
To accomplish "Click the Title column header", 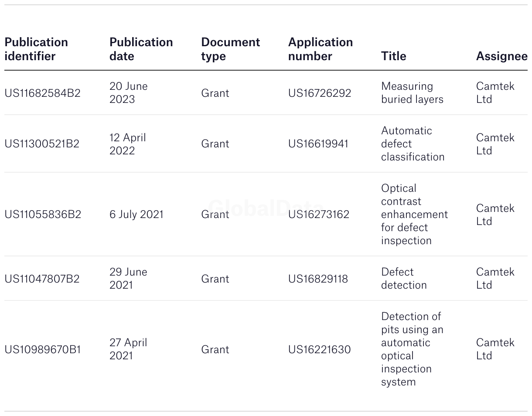I will click(393, 56).
